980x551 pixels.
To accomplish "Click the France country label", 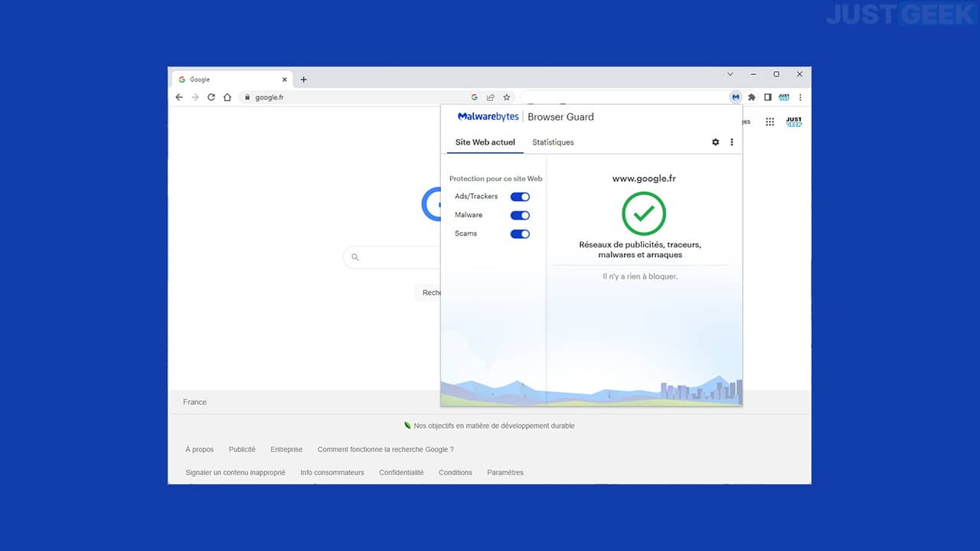I will [x=194, y=403].
